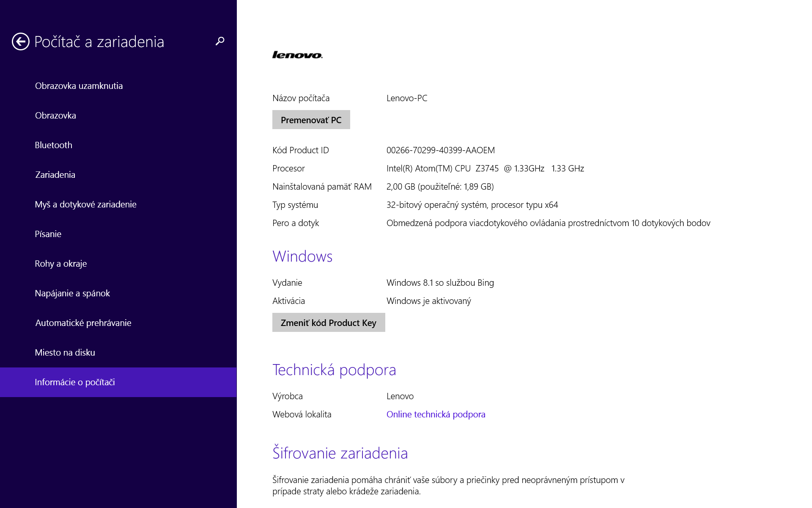This screenshot has width=812, height=508.
Task: Click the Lenovo logo
Action: tap(297, 55)
